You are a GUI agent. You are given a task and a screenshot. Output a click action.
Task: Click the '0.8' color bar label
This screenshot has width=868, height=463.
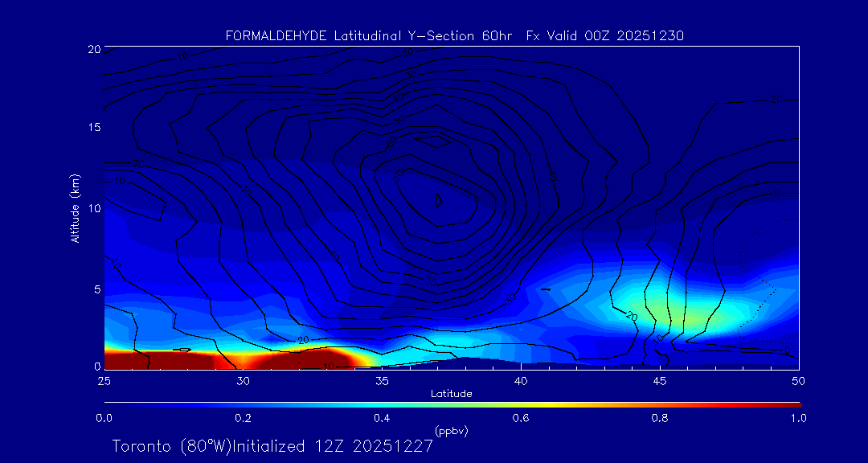(x=660, y=419)
